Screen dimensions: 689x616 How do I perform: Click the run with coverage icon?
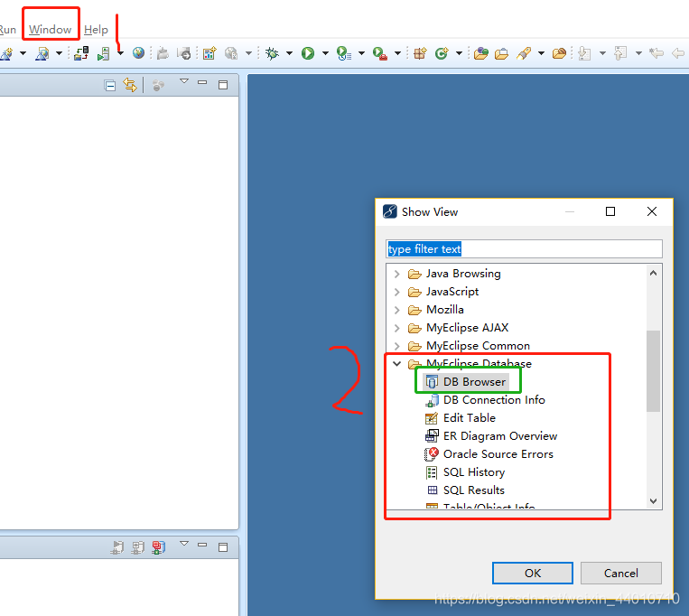pos(344,53)
